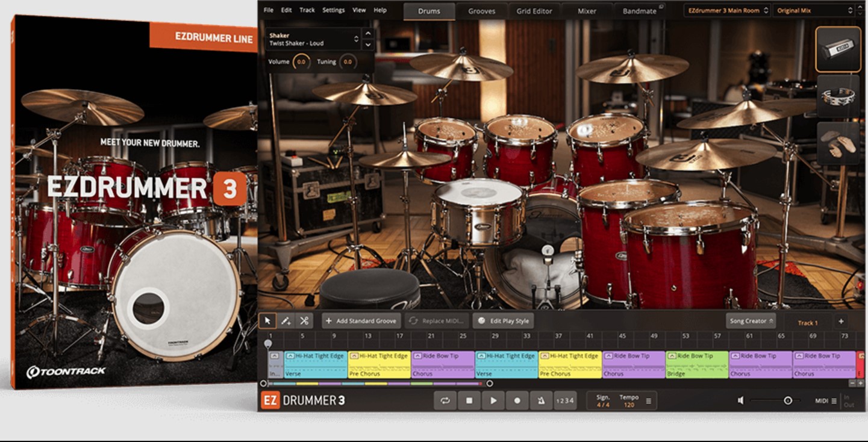Start recording with the record button
The width and height of the screenshot is (868, 442).
tap(517, 400)
